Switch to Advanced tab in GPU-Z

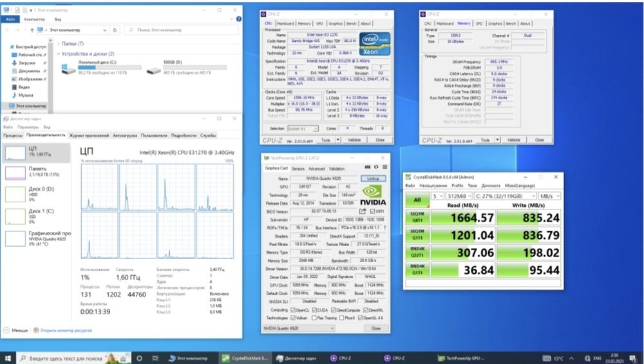[x=317, y=169]
